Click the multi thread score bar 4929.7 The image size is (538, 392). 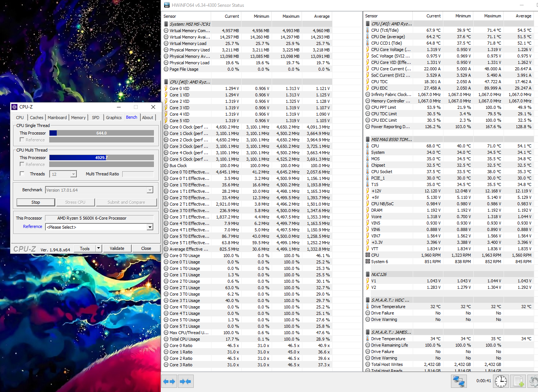pyautogui.click(x=101, y=158)
